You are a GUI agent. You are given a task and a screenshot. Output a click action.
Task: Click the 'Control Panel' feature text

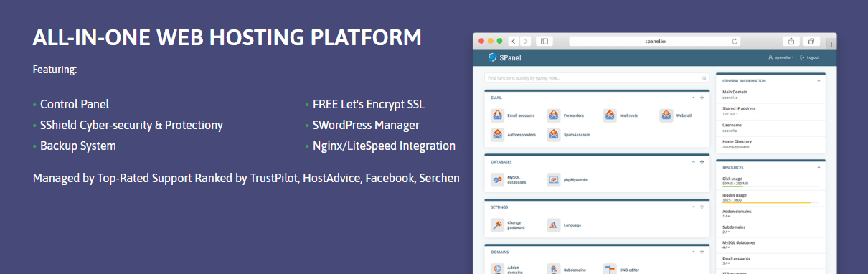[75, 105]
